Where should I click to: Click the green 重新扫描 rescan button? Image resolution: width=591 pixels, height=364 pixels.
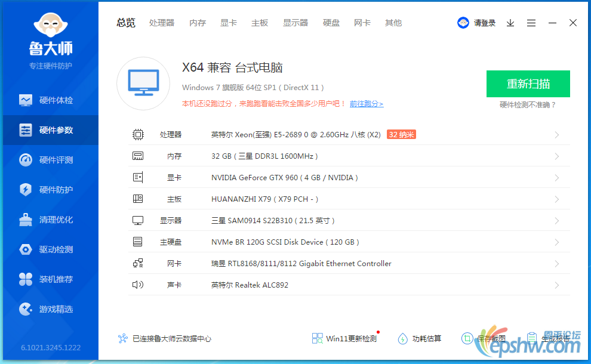(528, 84)
